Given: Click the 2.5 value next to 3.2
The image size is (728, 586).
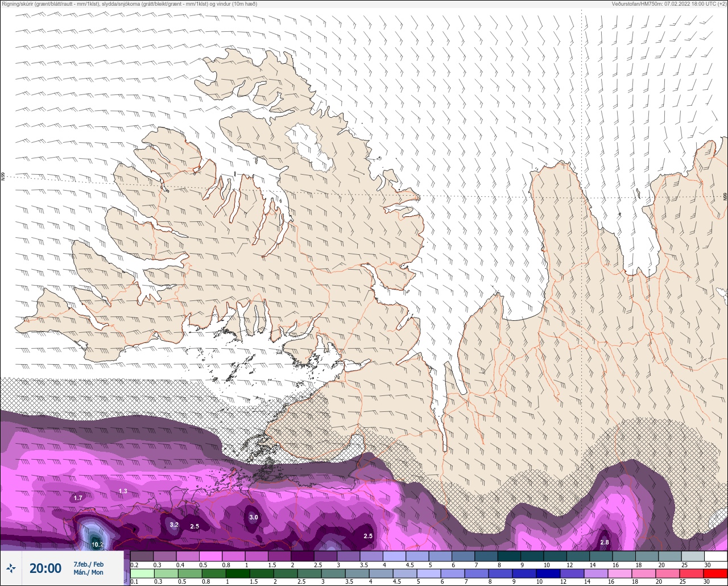Looking at the screenshot, I should 195,526.
